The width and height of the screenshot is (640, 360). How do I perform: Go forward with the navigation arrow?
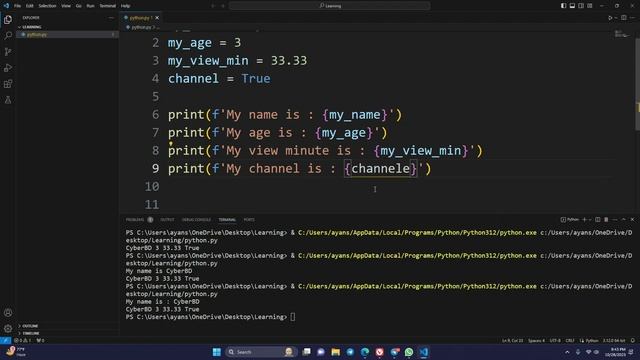(223, 6)
